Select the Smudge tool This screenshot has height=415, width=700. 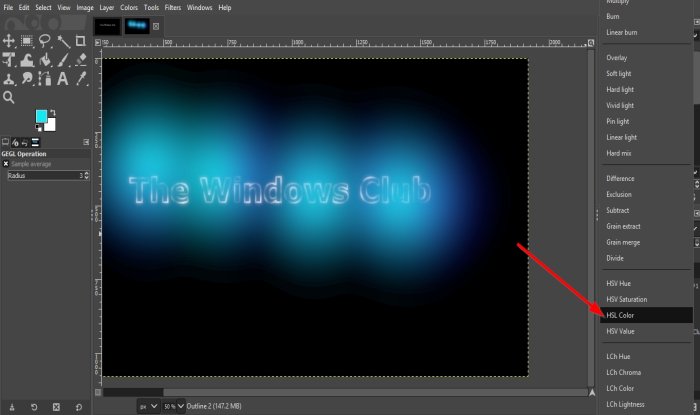(x=27, y=79)
